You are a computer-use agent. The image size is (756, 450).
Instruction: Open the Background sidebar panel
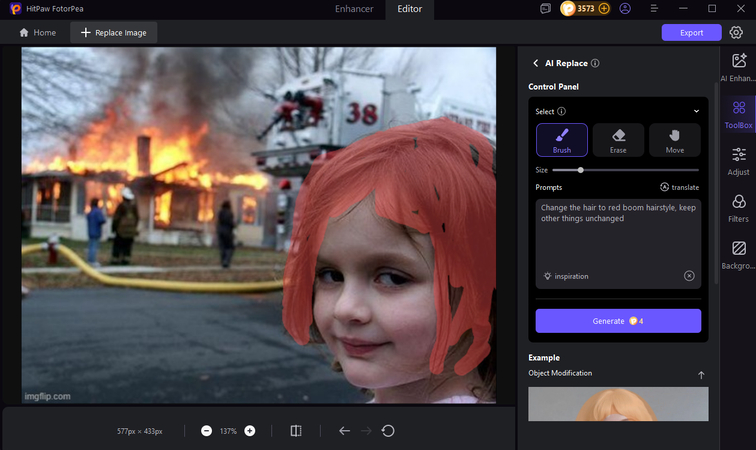point(738,254)
